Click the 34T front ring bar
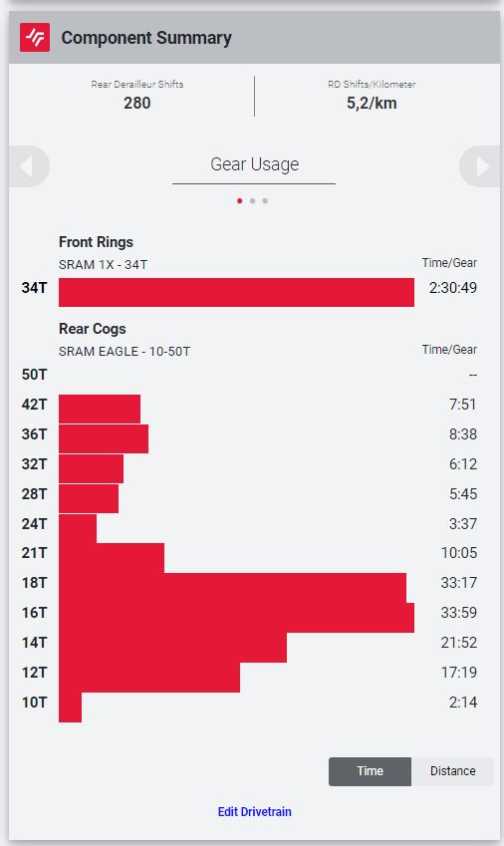This screenshot has height=846, width=504. (x=236, y=292)
